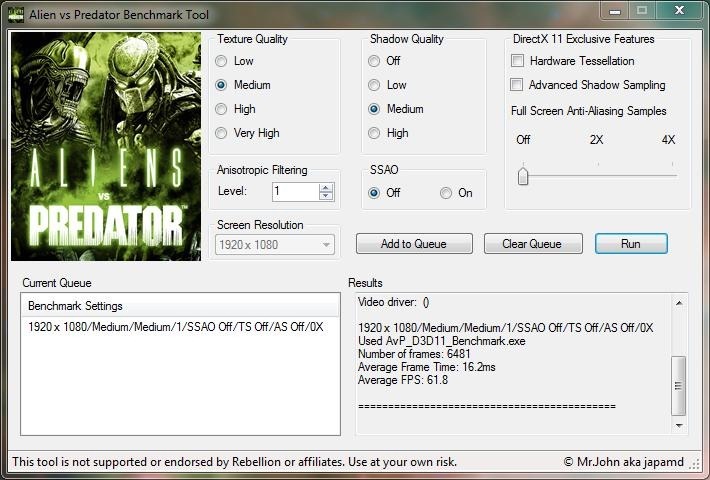710x480 pixels.
Task: Enable Hardware Tessellation checkbox
Action: click(517, 61)
